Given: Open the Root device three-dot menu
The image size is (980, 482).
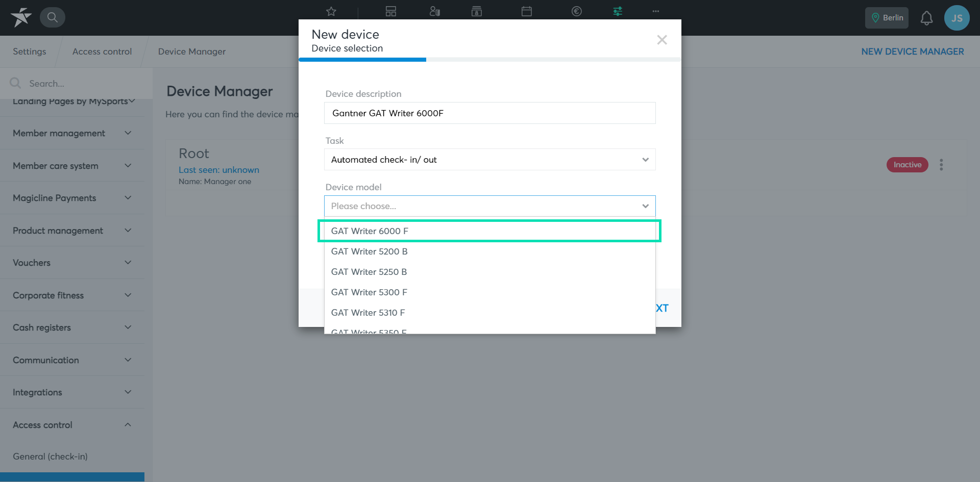Looking at the screenshot, I should 941,165.
